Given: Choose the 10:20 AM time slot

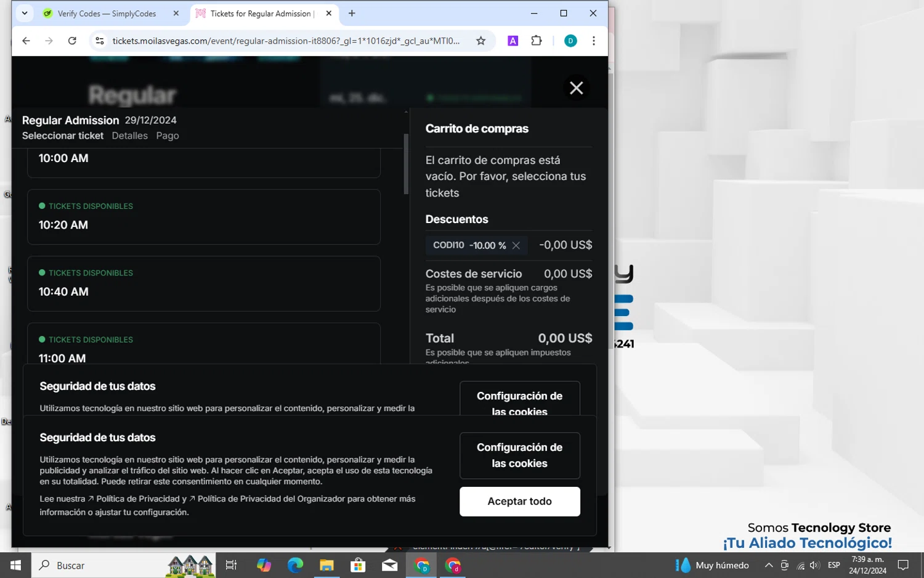Looking at the screenshot, I should tap(204, 217).
